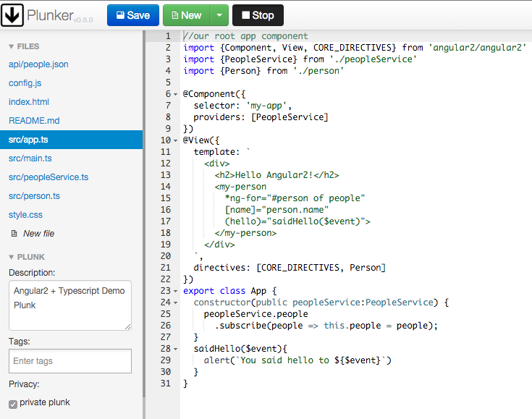Click line number 31 in gutter

point(166,384)
